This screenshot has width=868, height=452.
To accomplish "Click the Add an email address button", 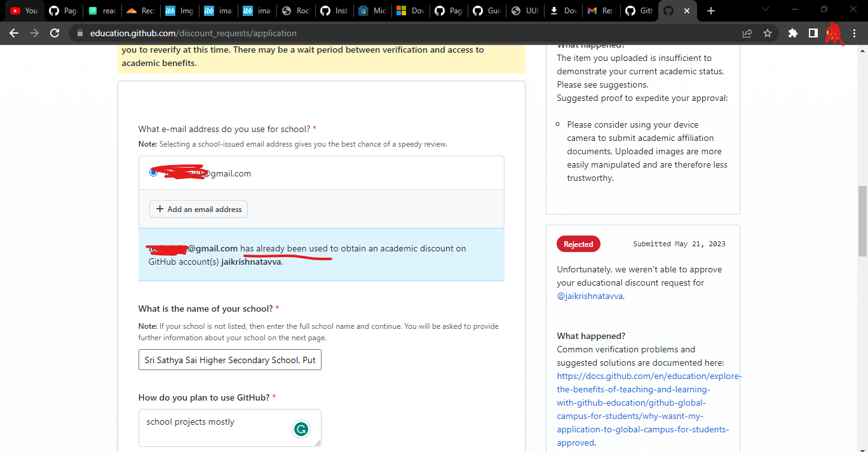I will coord(198,209).
